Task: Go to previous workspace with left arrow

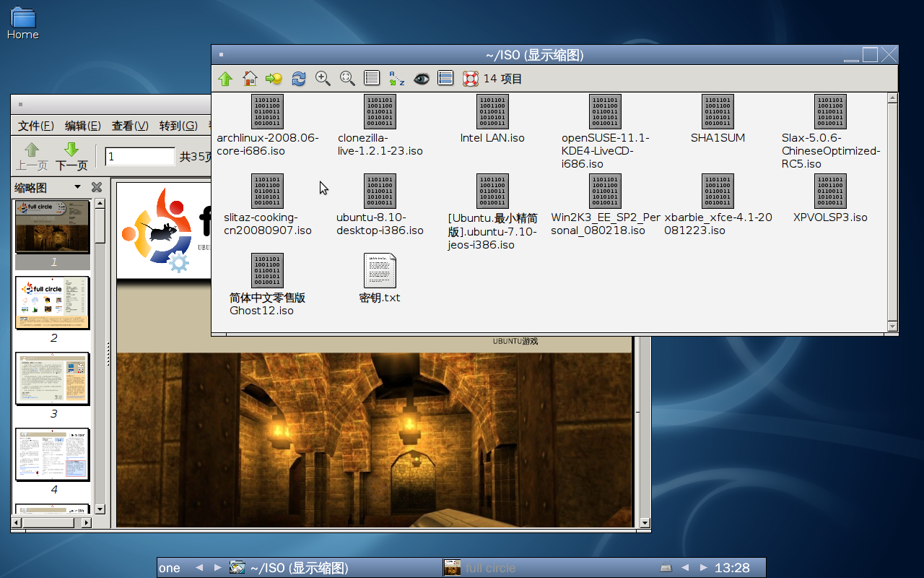Action: click(199, 568)
